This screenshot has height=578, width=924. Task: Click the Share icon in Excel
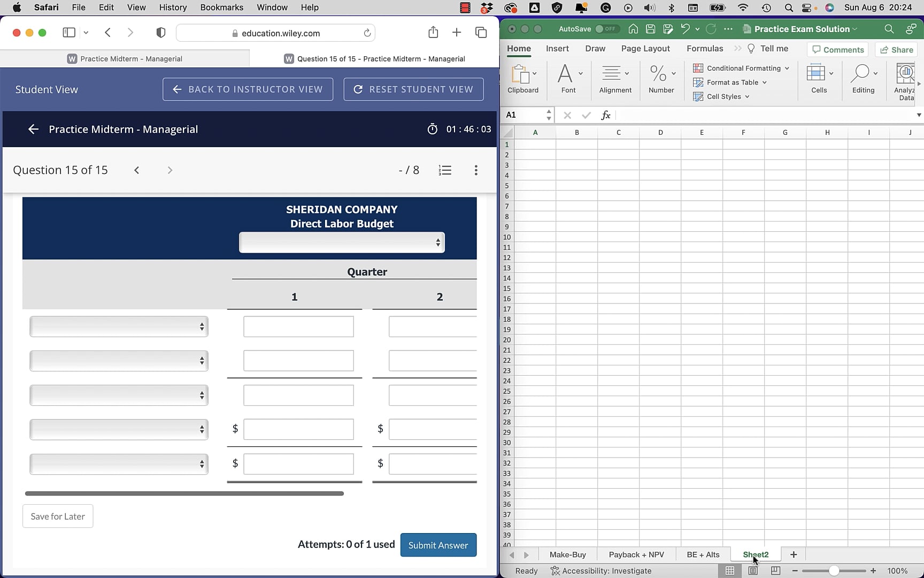[896, 49]
